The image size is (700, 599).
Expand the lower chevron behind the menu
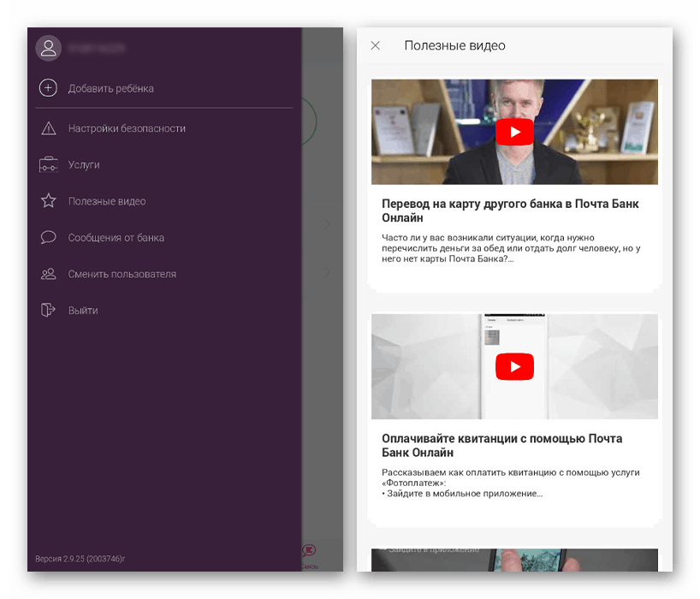tap(327, 271)
